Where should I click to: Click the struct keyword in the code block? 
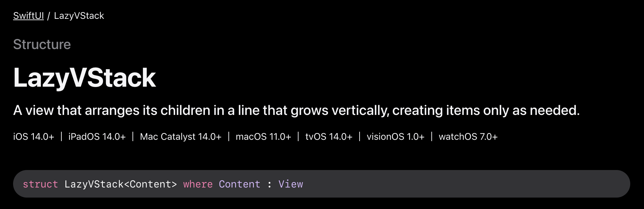click(41, 184)
